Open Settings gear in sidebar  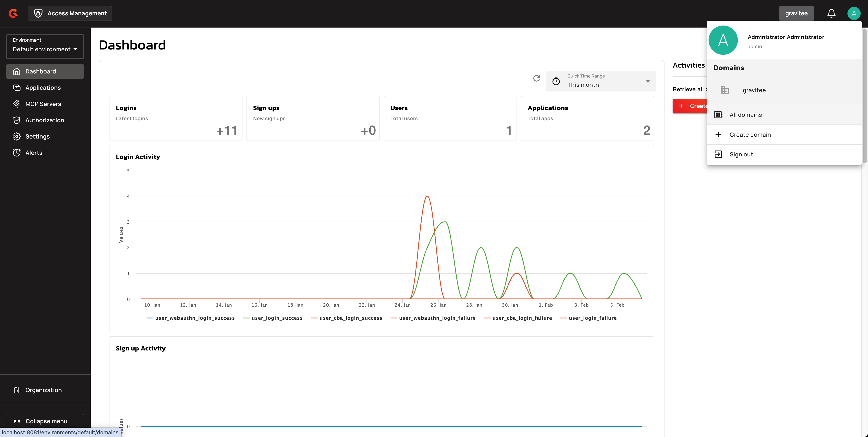click(37, 136)
